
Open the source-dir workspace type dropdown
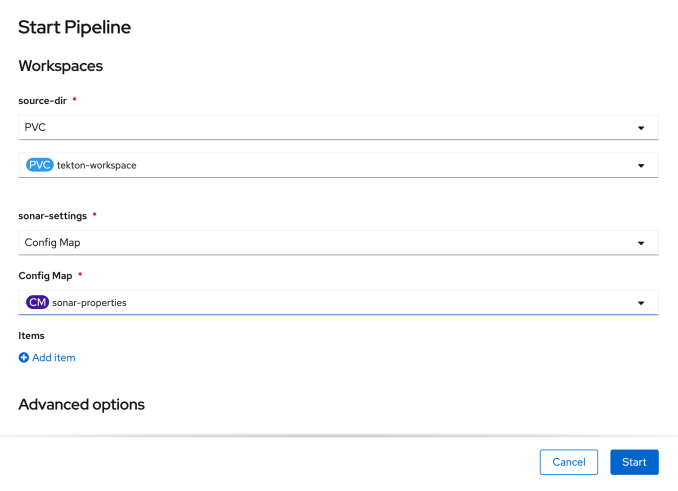pos(330,128)
